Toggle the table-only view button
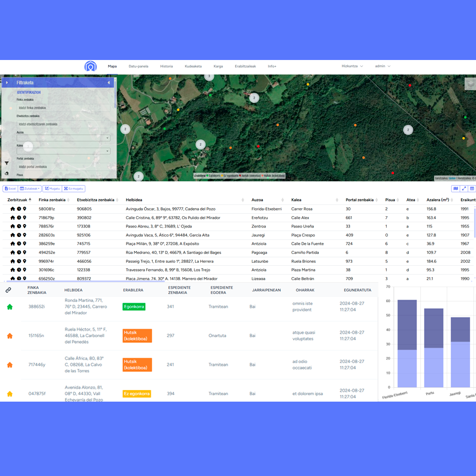The height and width of the screenshot is (476, 476). point(472,189)
